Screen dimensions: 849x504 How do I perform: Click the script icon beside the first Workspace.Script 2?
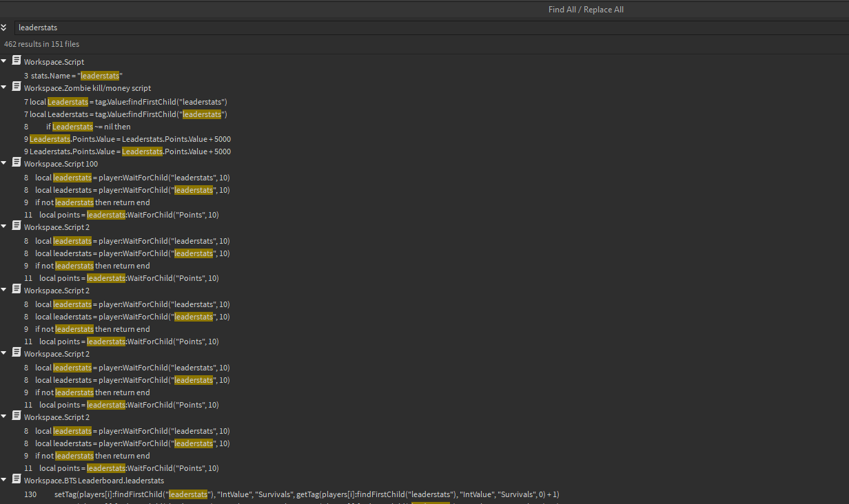[17, 226]
